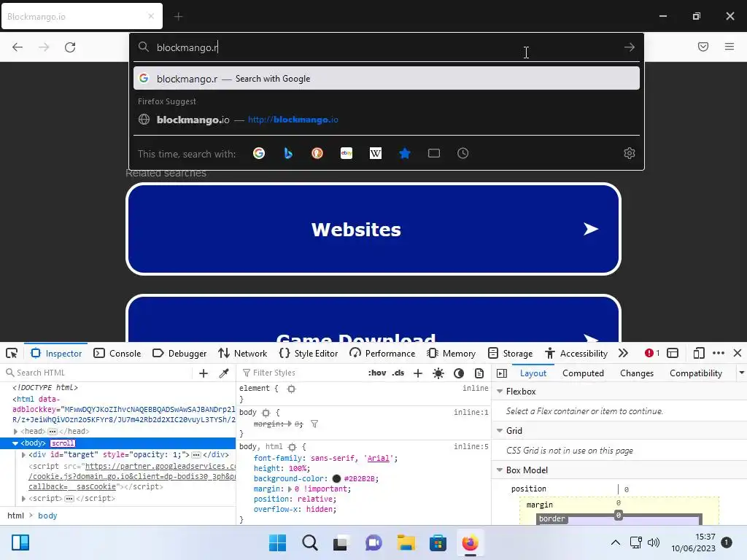Screen dimensions: 747x560
Task: Activate the element picker tool
Action: coord(12,354)
